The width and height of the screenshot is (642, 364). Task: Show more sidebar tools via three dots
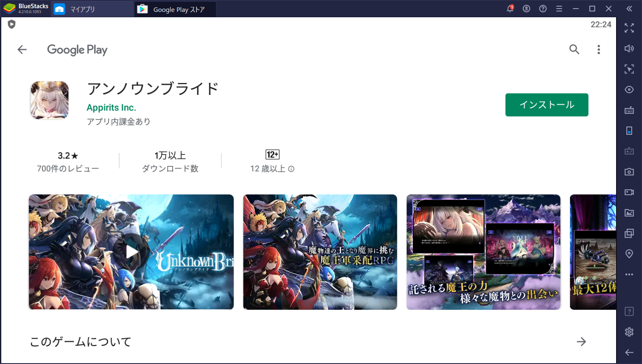pyautogui.click(x=629, y=274)
